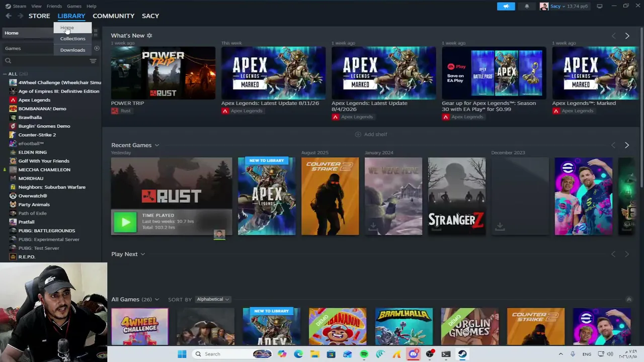This screenshot has height=362, width=644.
Task: Open the notifications bell
Action: [527, 6]
